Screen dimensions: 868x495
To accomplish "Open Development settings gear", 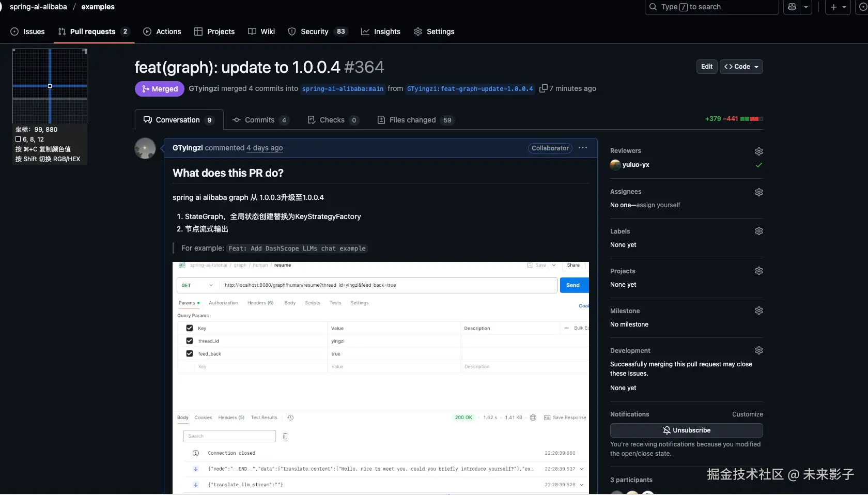I will point(758,350).
